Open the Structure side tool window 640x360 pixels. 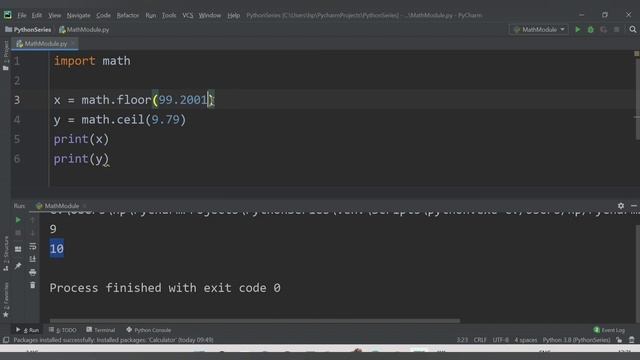6,253
